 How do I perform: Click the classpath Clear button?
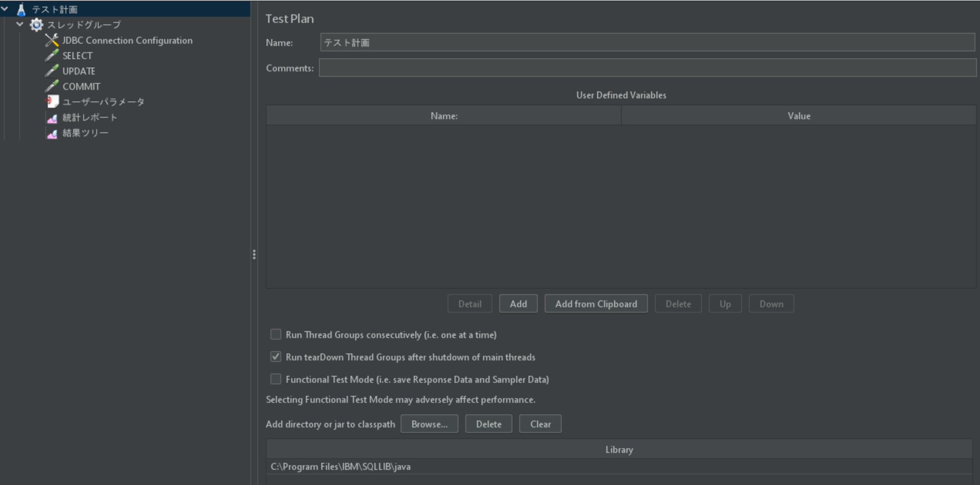click(540, 424)
